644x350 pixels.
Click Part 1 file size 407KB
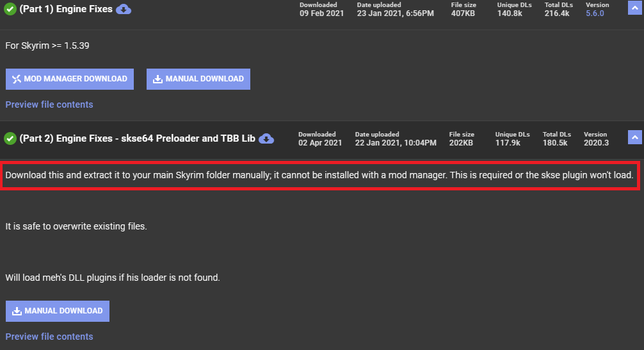(463, 13)
